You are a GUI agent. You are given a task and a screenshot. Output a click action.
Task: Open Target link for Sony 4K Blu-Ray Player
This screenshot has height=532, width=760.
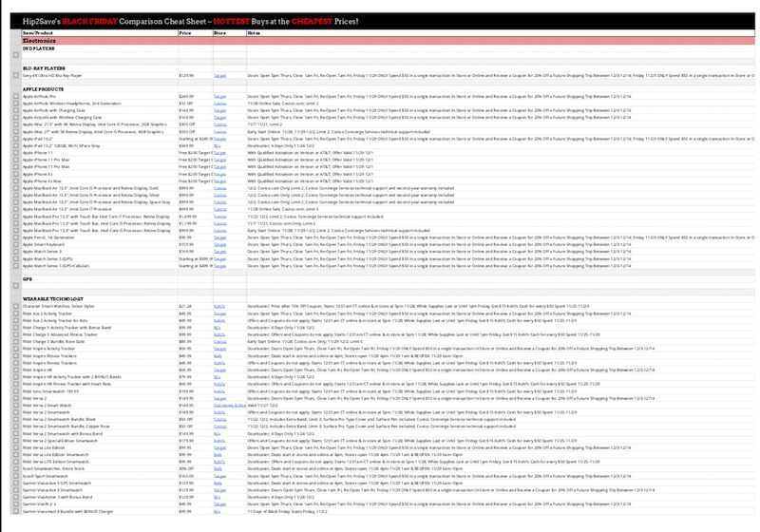pyautogui.click(x=219, y=76)
